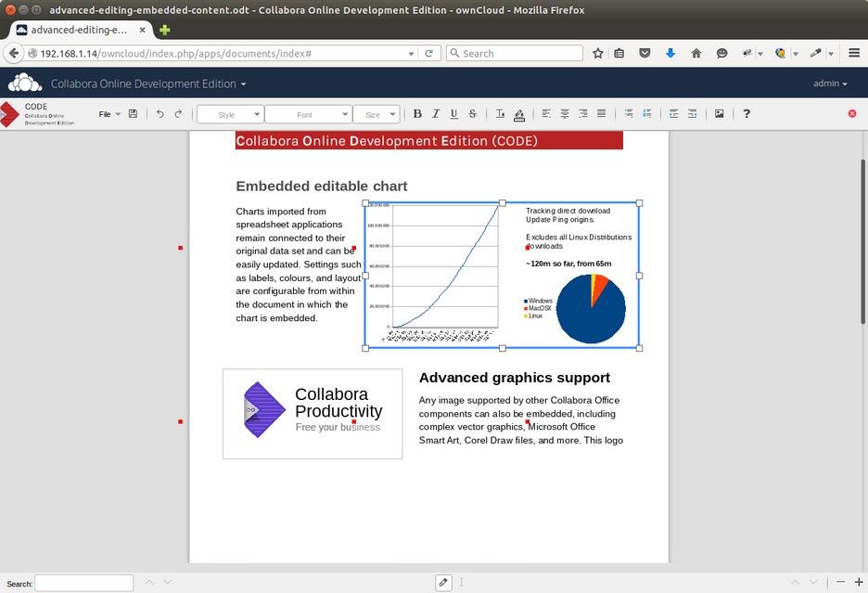Click the vertical document scrollbar
Viewport: 868px width, 593px height.
[862, 241]
